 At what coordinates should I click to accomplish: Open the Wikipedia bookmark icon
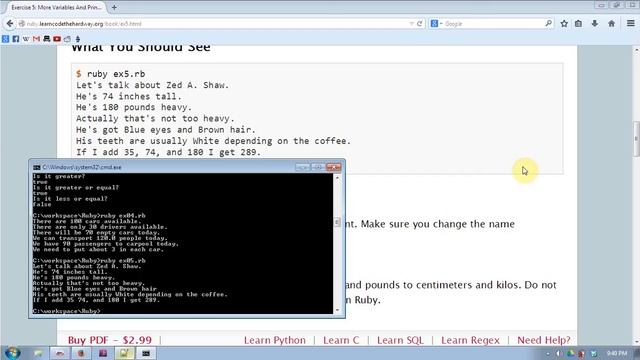pyautogui.click(x=26, y=39)
